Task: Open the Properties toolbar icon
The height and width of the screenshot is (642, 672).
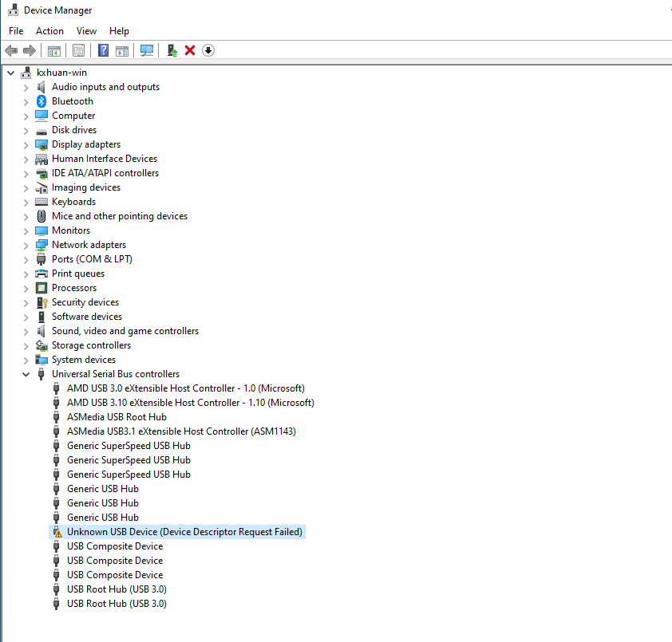Action: tap(79, 50)
